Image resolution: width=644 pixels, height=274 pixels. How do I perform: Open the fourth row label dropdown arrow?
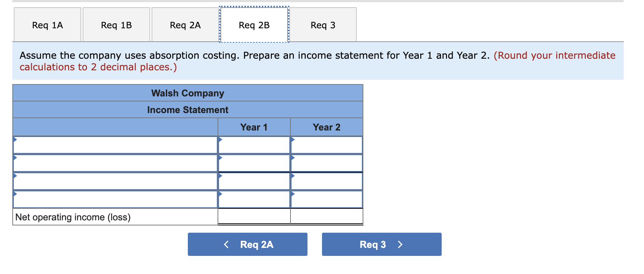click(x=15, y=194)
